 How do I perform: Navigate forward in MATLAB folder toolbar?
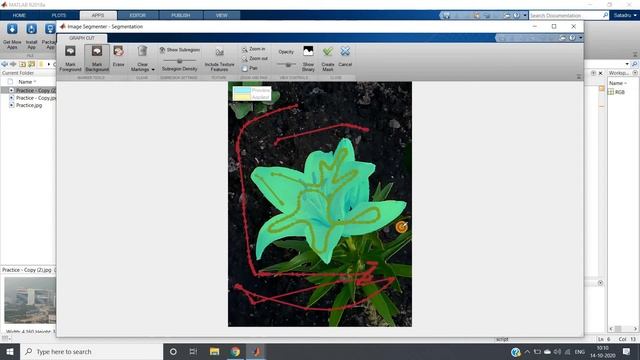pos(13,64)
